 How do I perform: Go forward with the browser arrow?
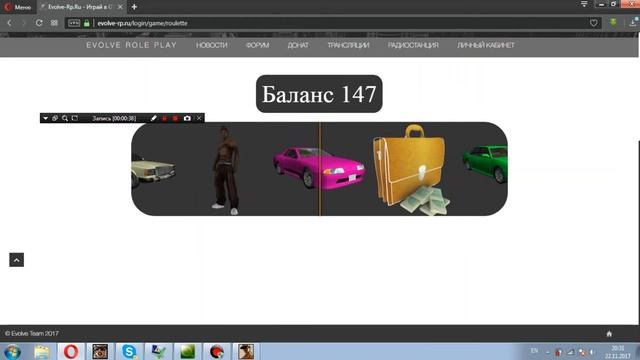tap(24, 23)
